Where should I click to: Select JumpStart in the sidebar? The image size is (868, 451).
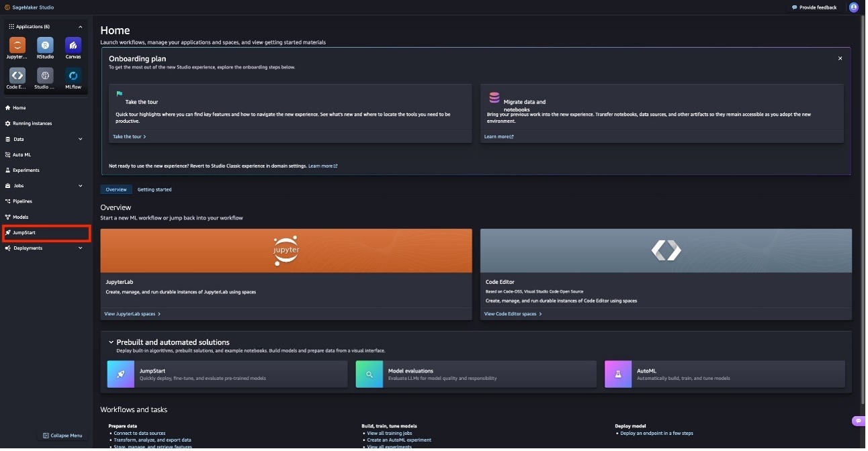tap(46, 233)
